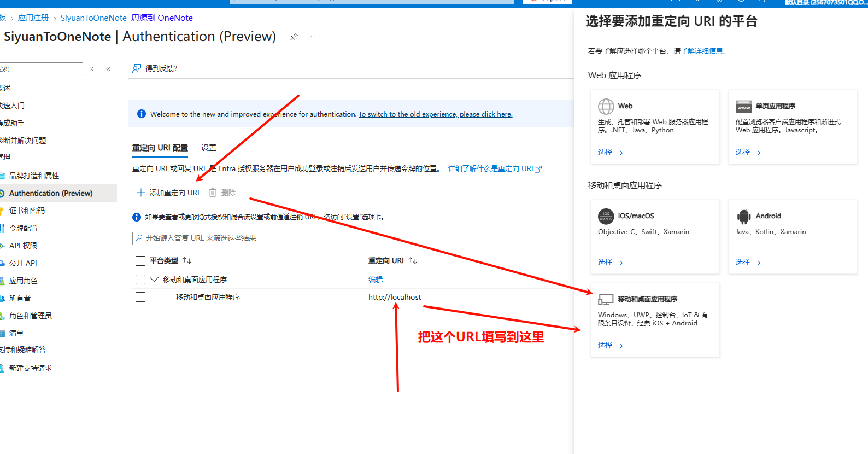Focus the sidebar search field
This screenshot has height=454, width=868.
(41, 69)
